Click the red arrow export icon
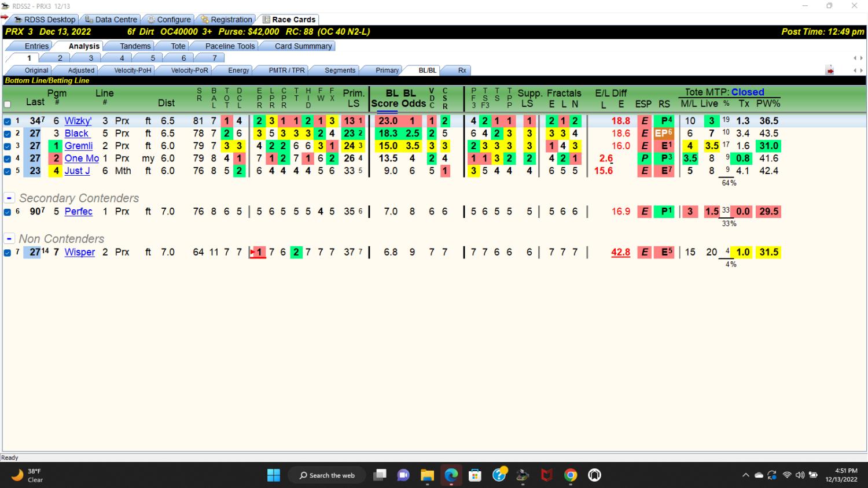This screenshot has height=488, width=868. pos(830,71)
